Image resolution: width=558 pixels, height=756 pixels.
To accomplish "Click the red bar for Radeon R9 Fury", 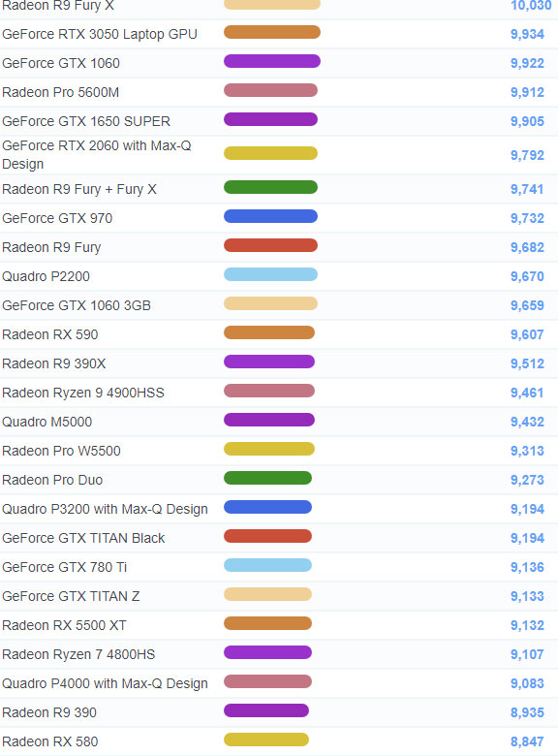I will pyautogui.click(x=271, y=245).
